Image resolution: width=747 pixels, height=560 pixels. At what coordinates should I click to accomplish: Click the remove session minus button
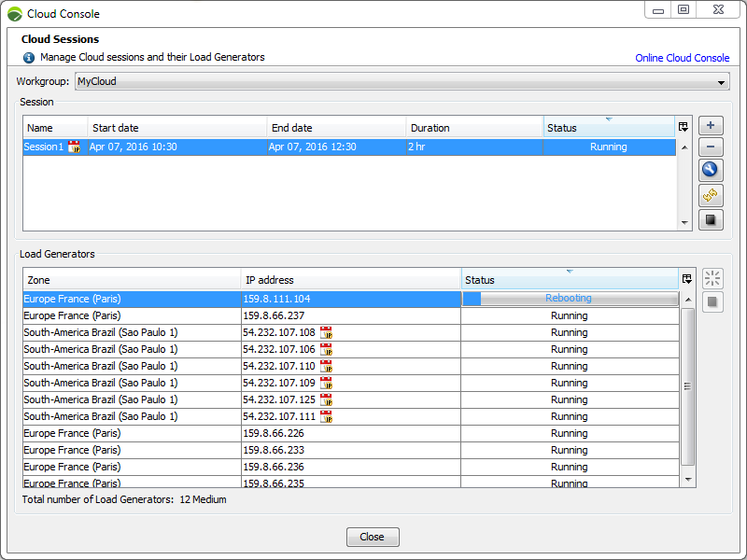[711, 147]
